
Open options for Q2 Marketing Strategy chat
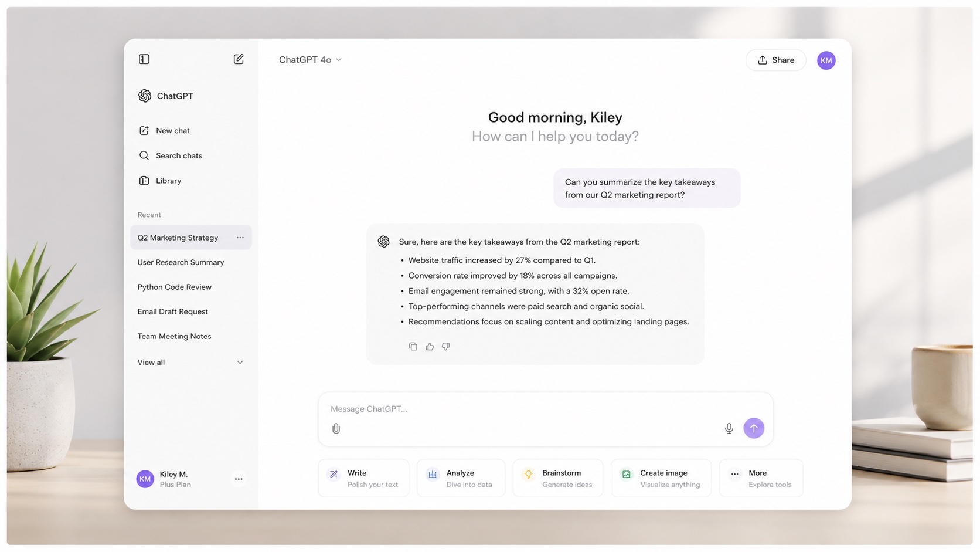click(x=240, y=238)
